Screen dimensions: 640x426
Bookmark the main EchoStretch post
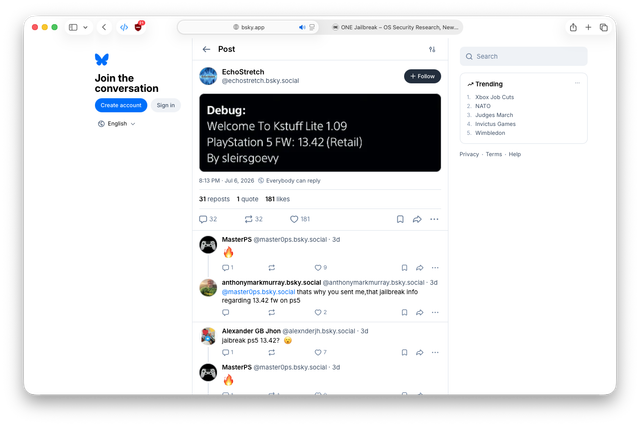point(400,219)
